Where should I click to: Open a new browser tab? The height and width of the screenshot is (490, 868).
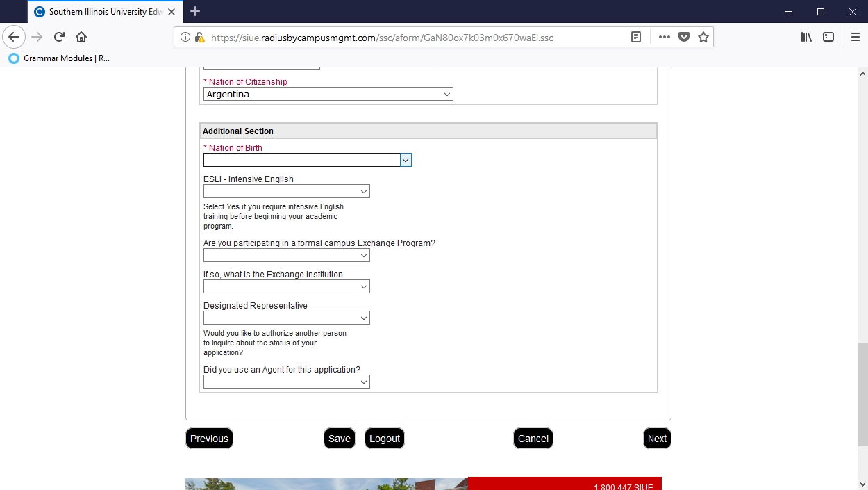click(195, 12)
